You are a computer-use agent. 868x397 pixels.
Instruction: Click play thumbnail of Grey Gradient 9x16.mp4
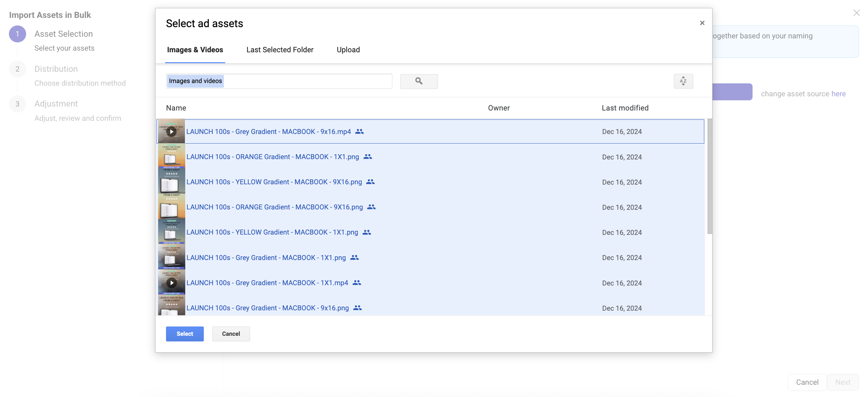point(171,131)
